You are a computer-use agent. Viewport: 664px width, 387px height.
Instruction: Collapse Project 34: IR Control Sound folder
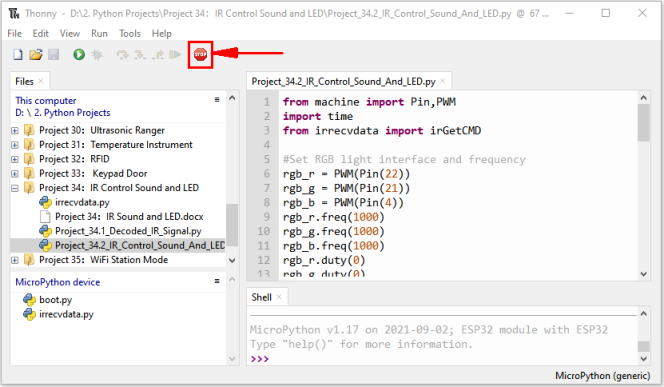click(15, 188)
